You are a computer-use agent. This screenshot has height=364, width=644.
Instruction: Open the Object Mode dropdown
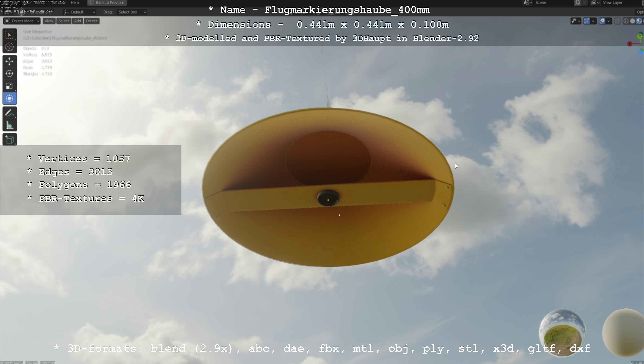pos(22,21)
